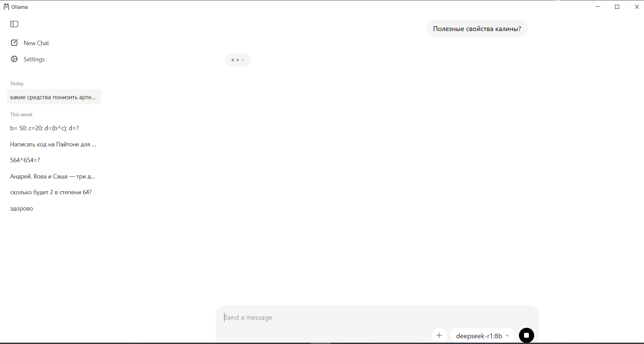The height and width of the screenshot is (344, 644).
Task: Click the 'Полезные свойства калины?' message bubble
Action: coord(477,29)
